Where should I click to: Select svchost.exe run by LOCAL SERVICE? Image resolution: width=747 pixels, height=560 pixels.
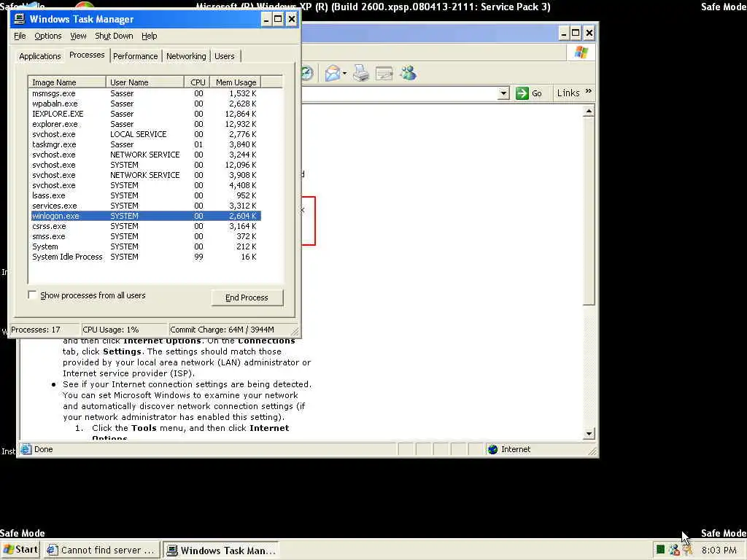click(145, 134)
